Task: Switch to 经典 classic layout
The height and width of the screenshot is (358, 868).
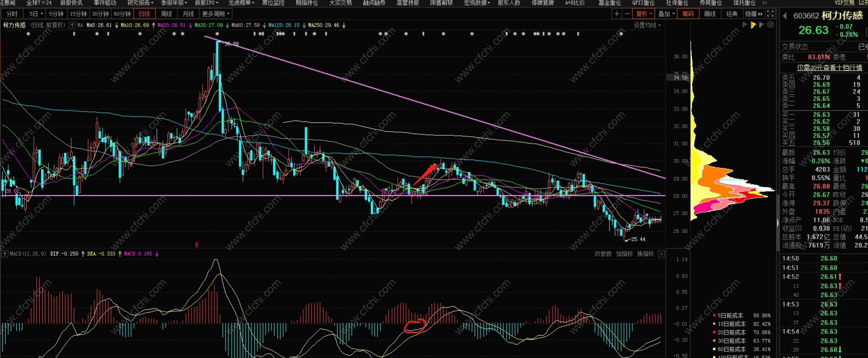Action: tap(732, 14)
